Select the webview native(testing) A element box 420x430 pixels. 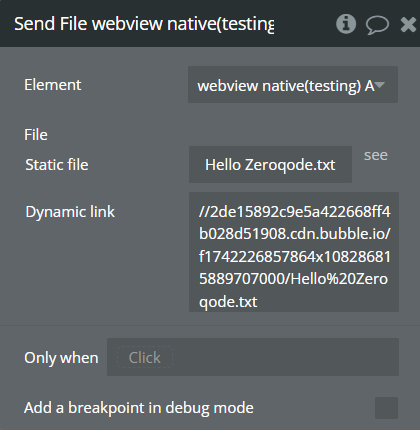click(293, 85)
